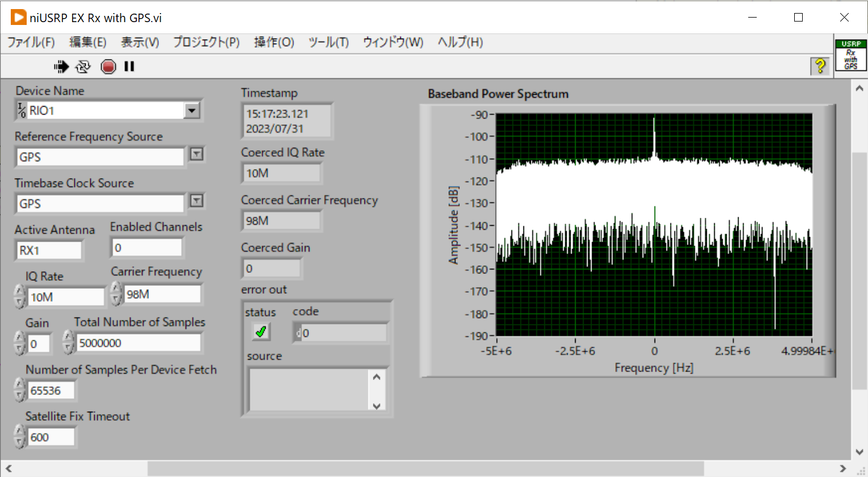Click the Satellite Fix Timeout 600 field
The height and width of the screenshot is (477, 868).
(51, 437)
